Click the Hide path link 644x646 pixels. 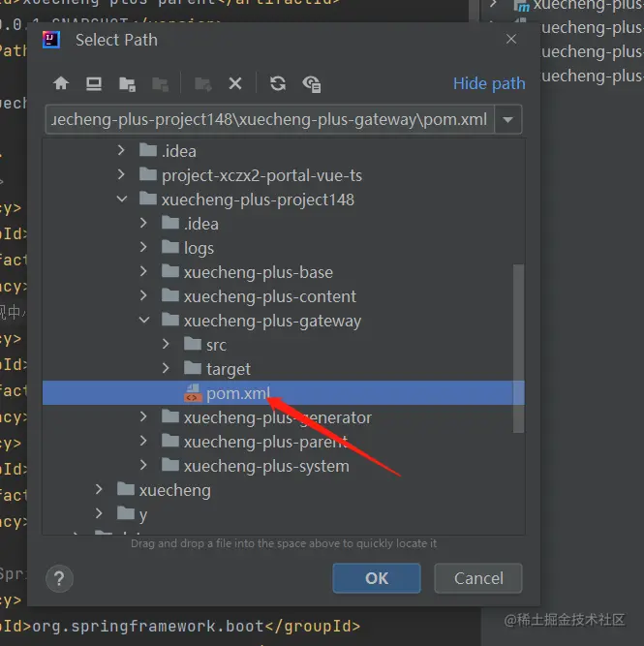point(489,83)
